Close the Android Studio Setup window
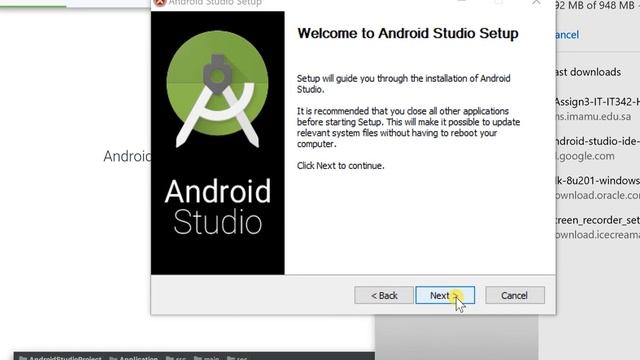 tap(536, 2)
